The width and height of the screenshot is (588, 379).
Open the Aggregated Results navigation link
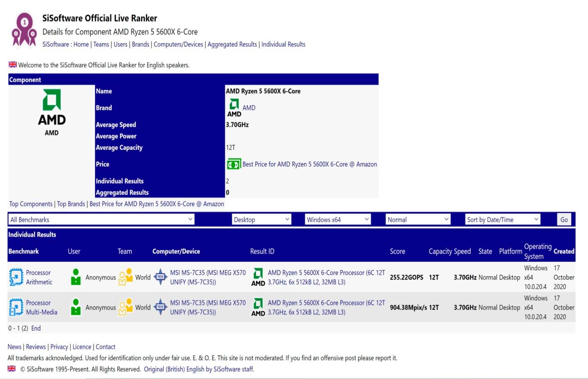(232, 44)
